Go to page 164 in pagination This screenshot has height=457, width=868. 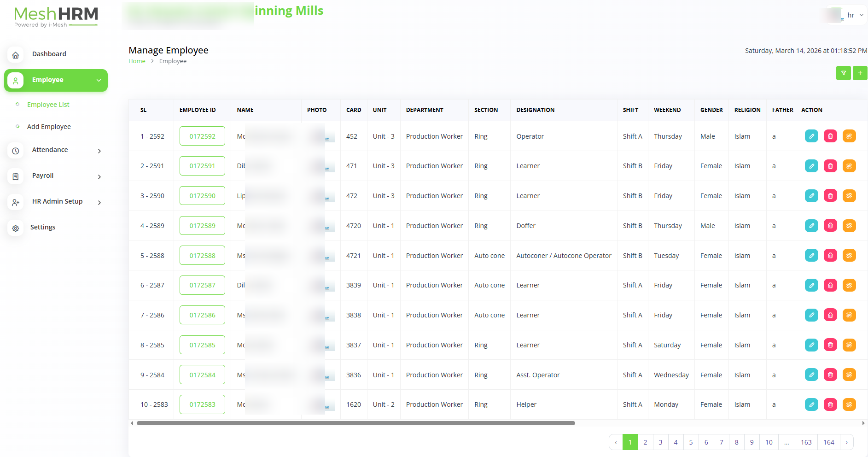click(828, 442)
